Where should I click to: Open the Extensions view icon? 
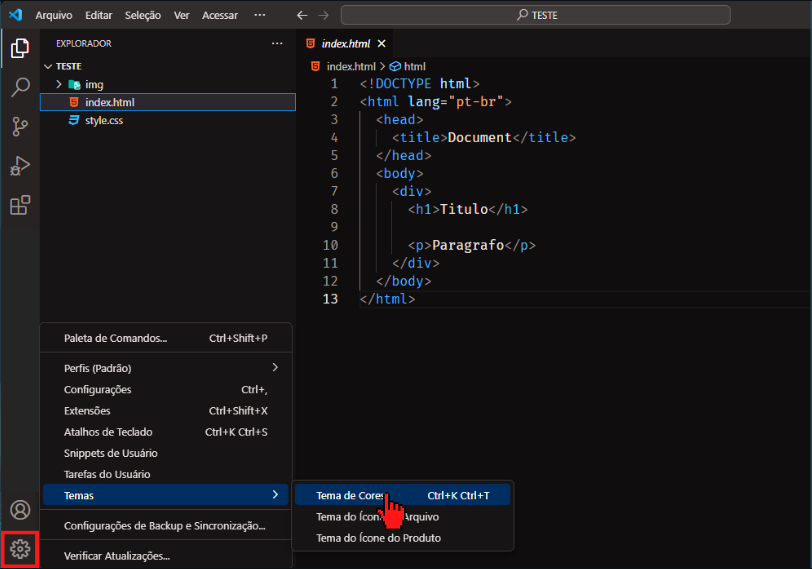click(x=20, y=205)
